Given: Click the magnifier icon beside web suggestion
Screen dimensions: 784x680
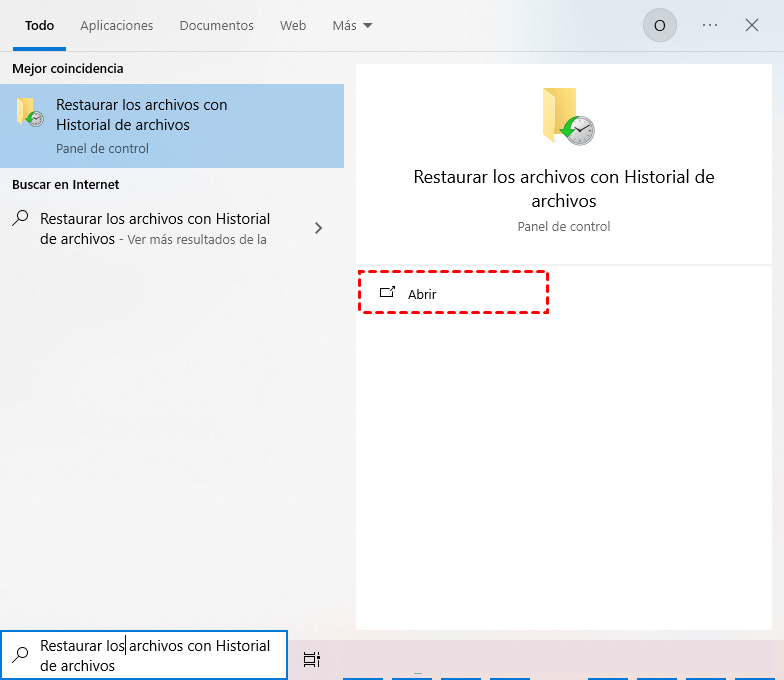Looking at the screenshot, I should click(x=20, y=218).
